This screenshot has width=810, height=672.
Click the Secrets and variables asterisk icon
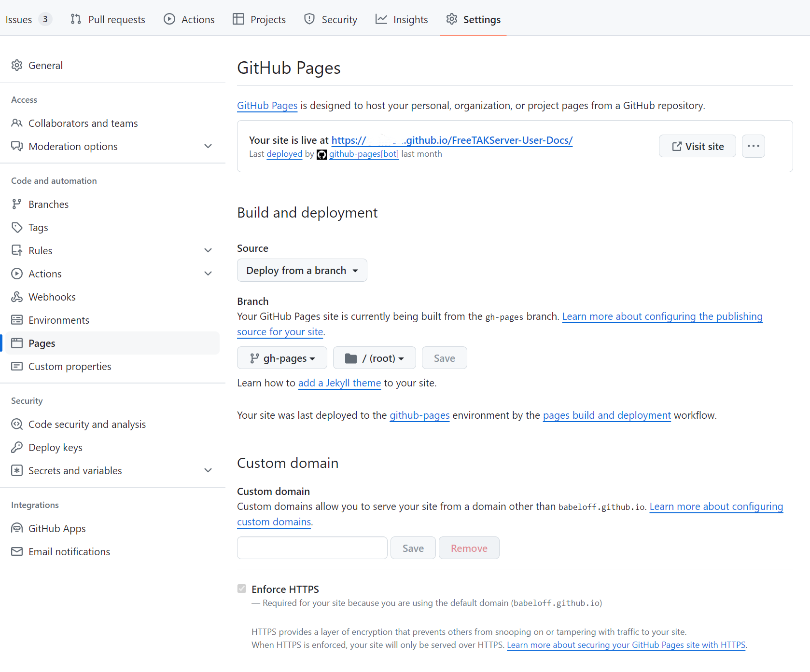tap(17, 470)
